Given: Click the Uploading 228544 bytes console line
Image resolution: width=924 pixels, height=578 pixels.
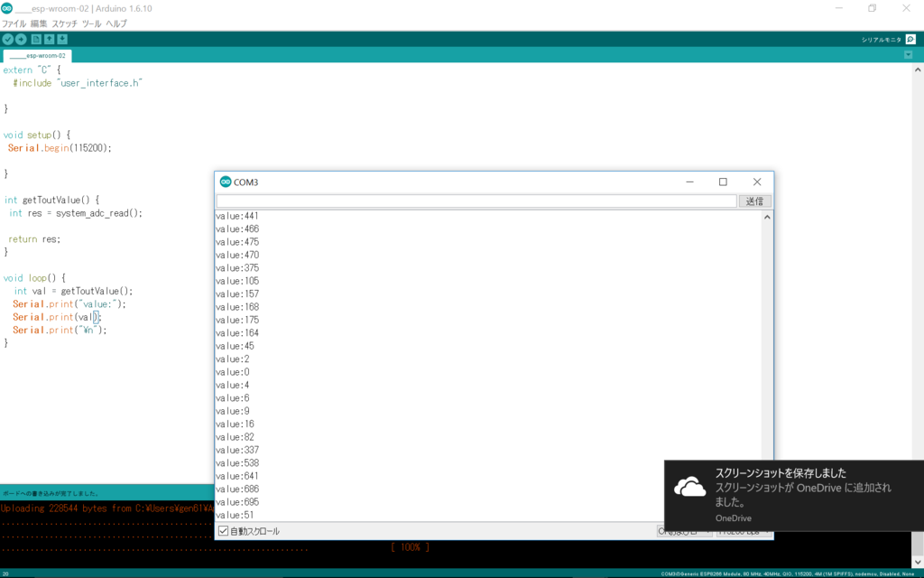Looking at the screenshot, I should coord(106,508).
